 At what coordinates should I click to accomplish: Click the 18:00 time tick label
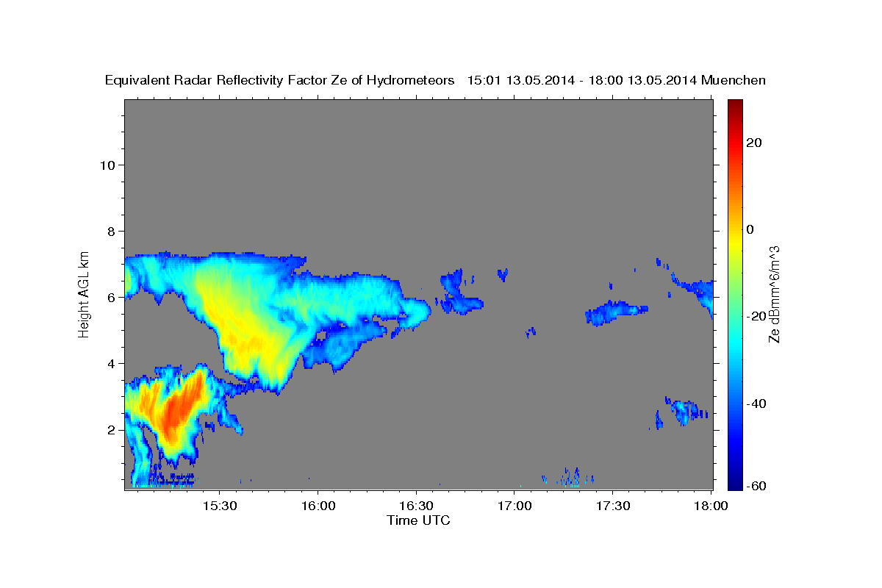coord(711,506)
